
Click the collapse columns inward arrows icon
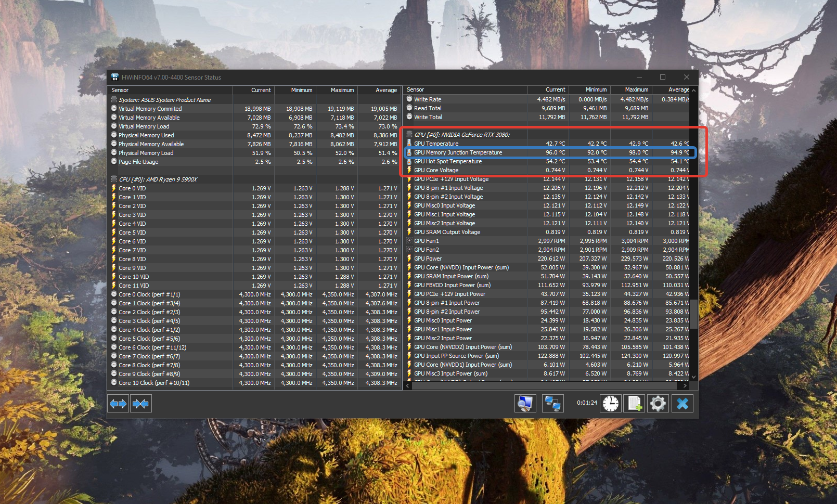tap(140, 404)
